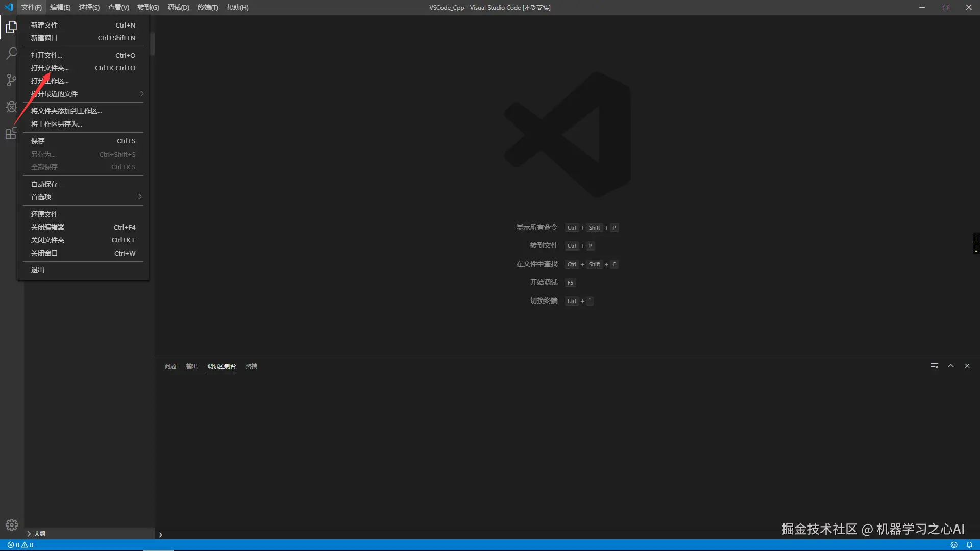Close the bottom panel
980x551 pixels.
(x=967, y=366)
